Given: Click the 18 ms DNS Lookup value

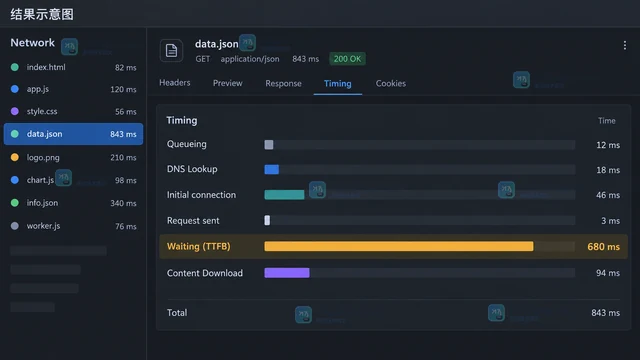Looking at the screenshot, I should [608, 170].
